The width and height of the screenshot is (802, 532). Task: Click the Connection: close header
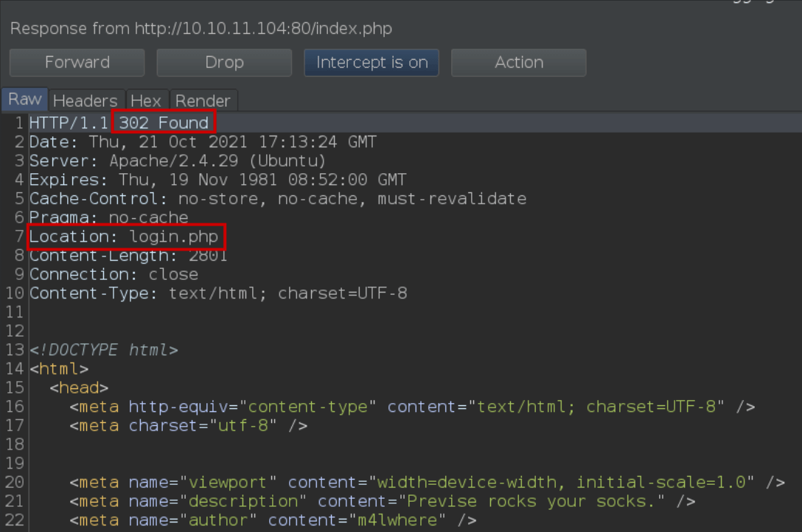point(114,274)
